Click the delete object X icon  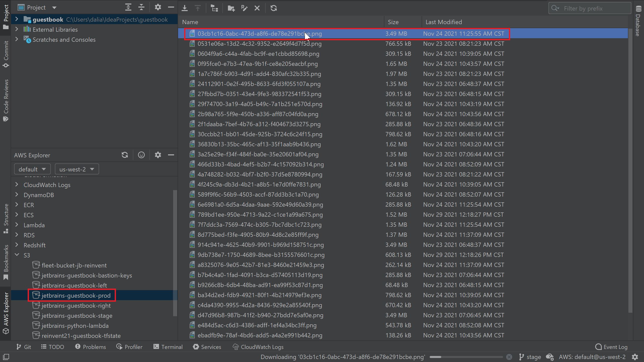[257, 8]
